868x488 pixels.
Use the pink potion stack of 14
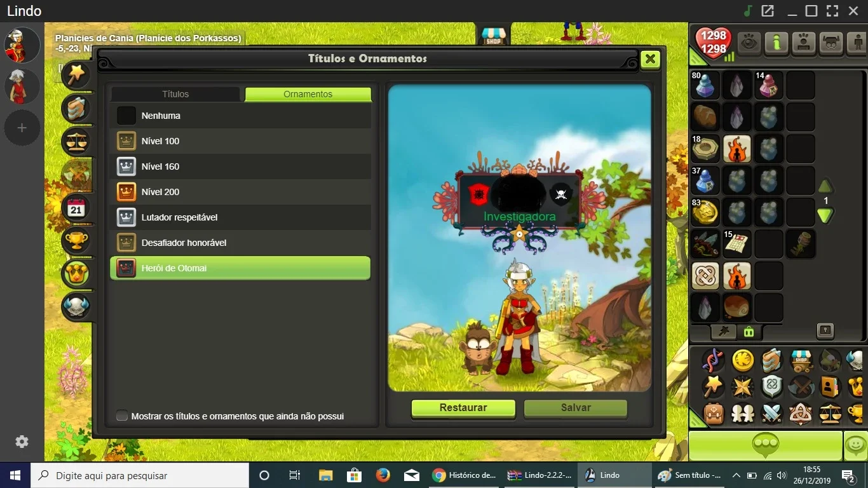pos(768,85)
